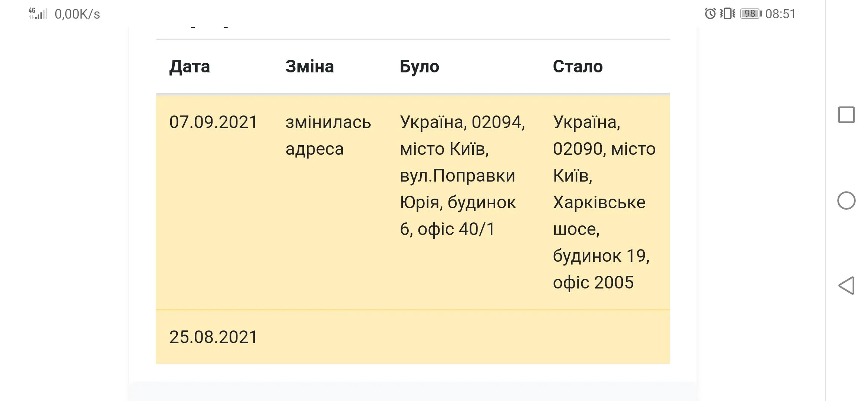Tap the 4G signal strength icon
The height and width of the screenshot is (401, 868).
click(x=38, y=14)
